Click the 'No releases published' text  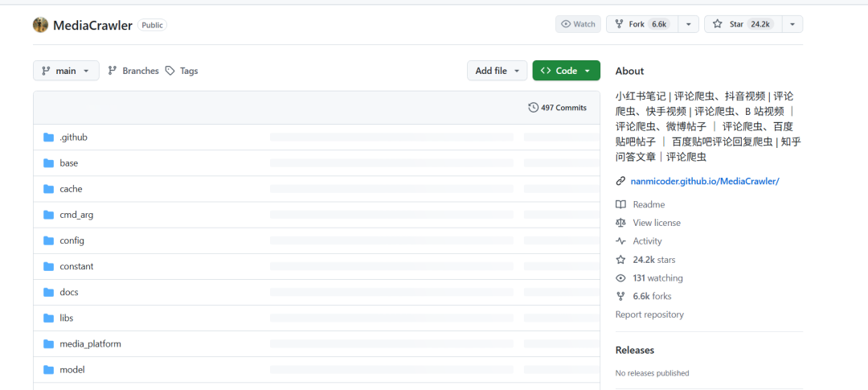653,373
